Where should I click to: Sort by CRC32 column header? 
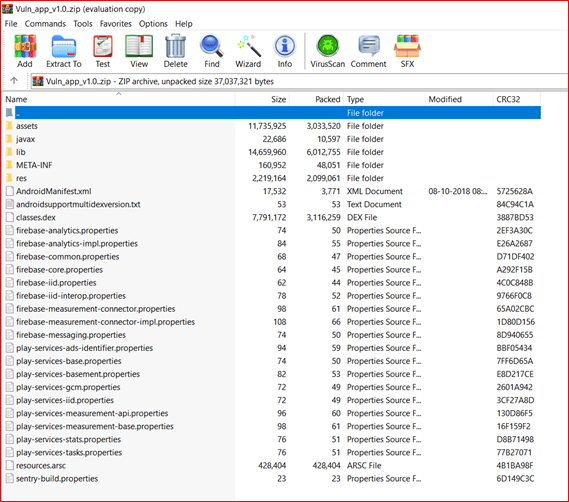click(517, 99)
